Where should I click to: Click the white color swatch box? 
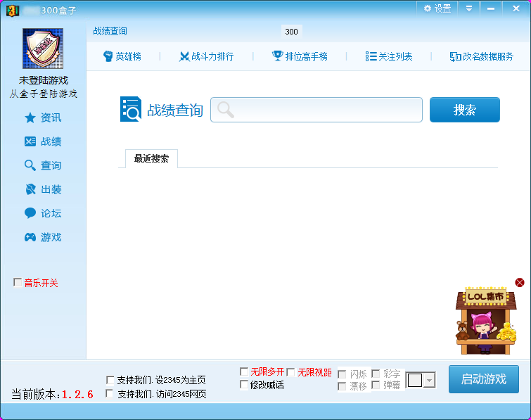(415, 381)
